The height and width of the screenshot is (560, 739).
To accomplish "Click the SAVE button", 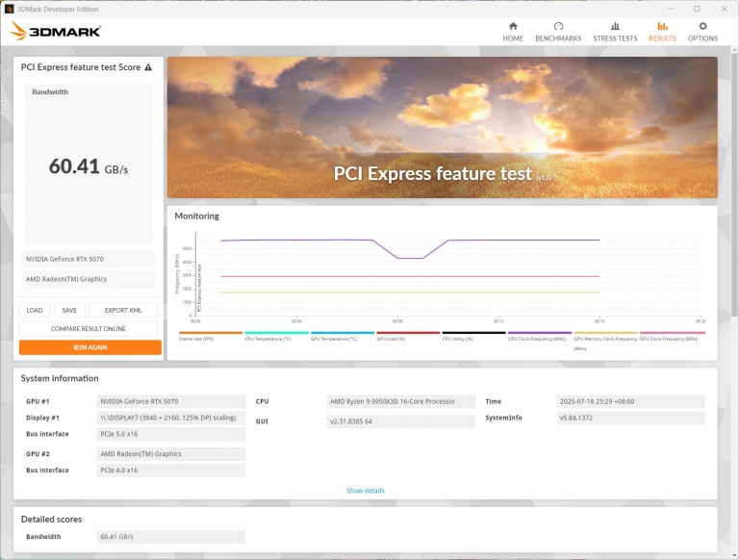I will click(69, 310).
